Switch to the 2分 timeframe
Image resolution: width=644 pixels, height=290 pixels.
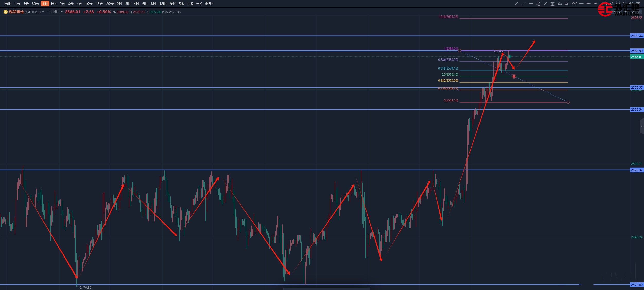pos(62,4)
